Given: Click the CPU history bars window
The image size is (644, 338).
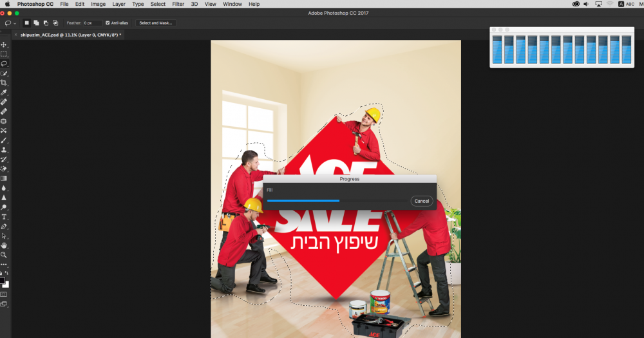Looking at the screenshot, I should (562, 47).
